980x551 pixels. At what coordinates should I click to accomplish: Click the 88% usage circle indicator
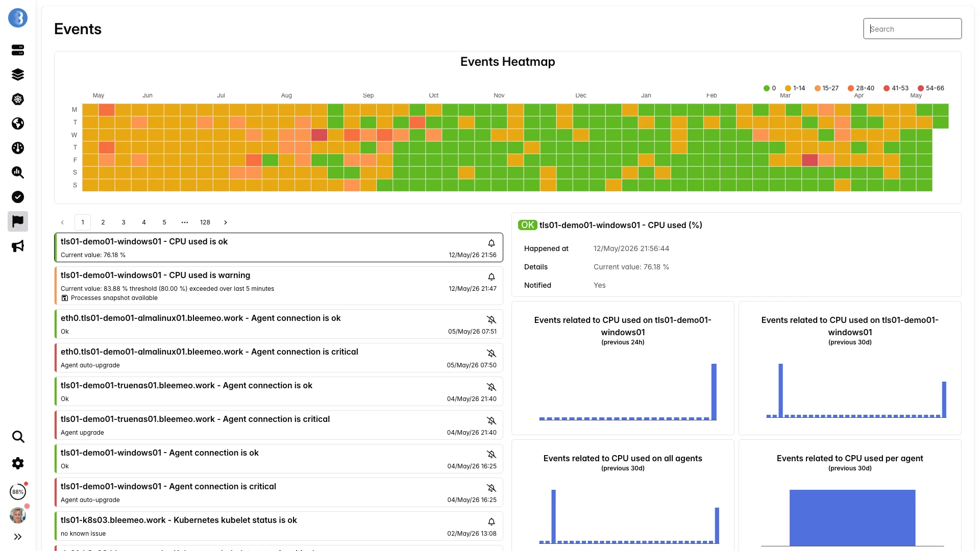tap(18, 492)
